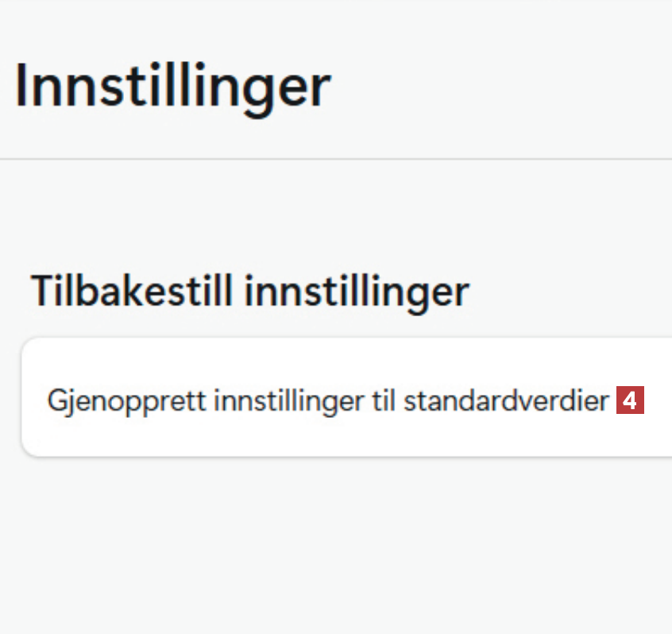The height and width of the screenshot is (634, 672).
Task: Click the first letter of Innstillinger title
Action: 21,87
